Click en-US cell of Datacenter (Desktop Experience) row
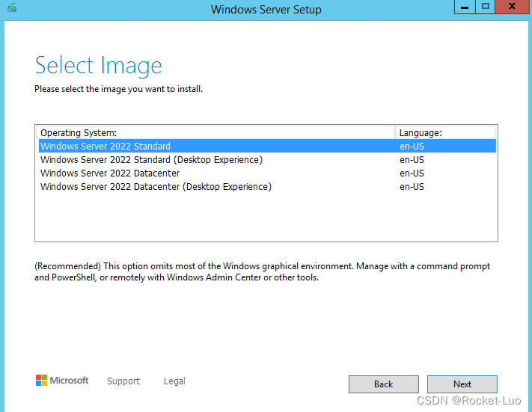532x412 pixels. point(412,187)
